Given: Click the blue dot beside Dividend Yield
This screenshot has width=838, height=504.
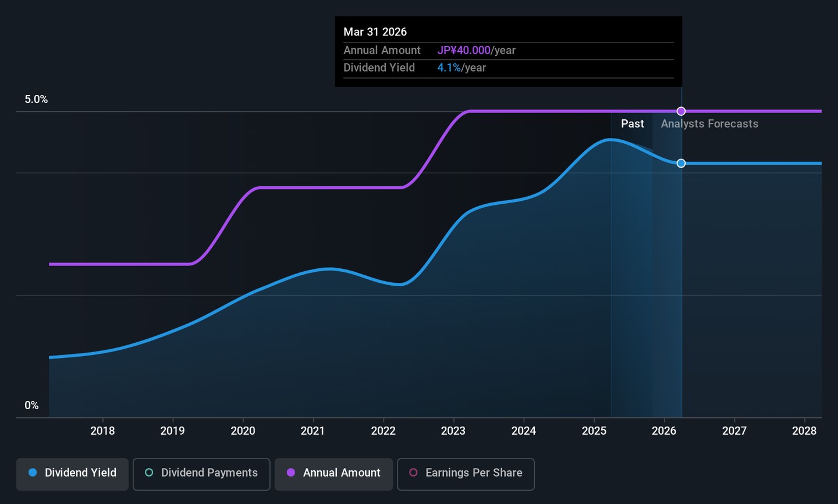Looking at the screenshot, I should coord(33,473).
